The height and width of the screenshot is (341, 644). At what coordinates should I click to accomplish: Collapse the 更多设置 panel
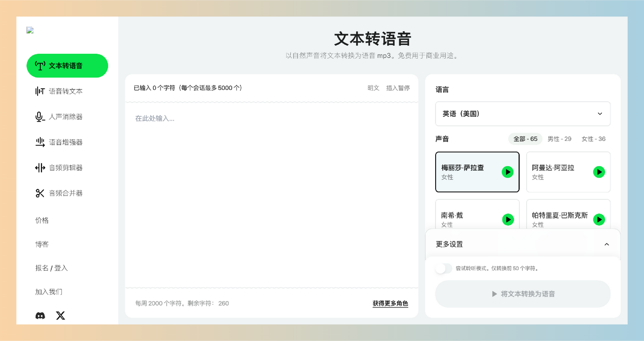[x=606, y=244]
